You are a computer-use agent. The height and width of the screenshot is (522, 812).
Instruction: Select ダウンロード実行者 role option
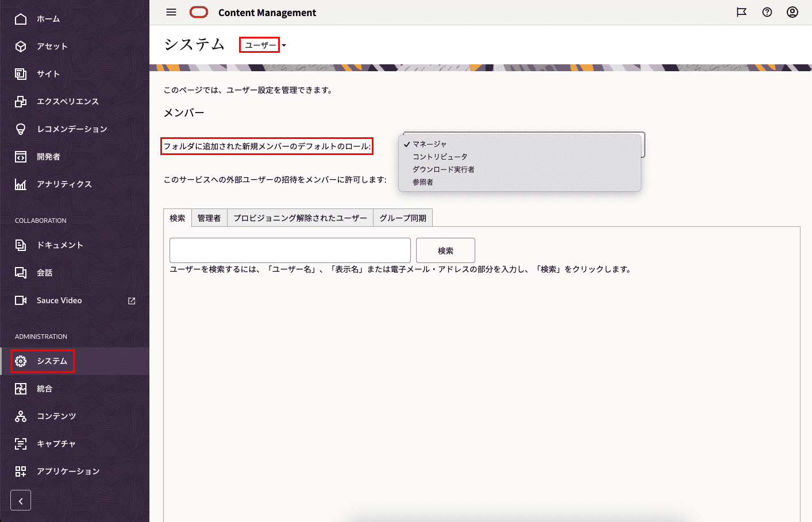tap(443, 169)
